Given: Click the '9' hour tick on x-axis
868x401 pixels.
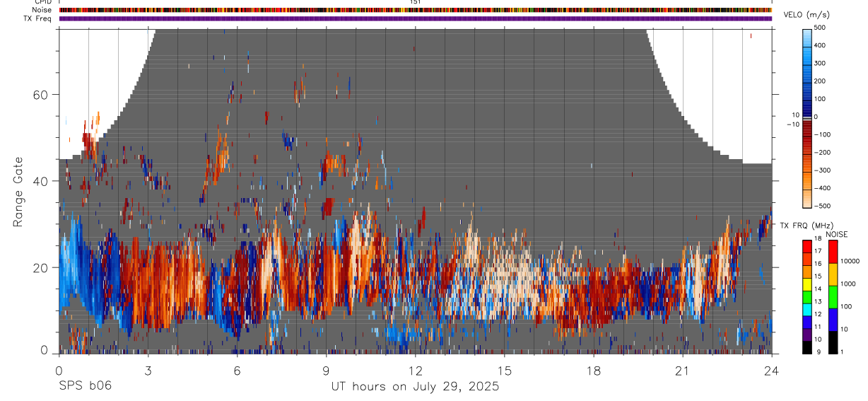Looking at the screenshot, I should click(327, 371).
